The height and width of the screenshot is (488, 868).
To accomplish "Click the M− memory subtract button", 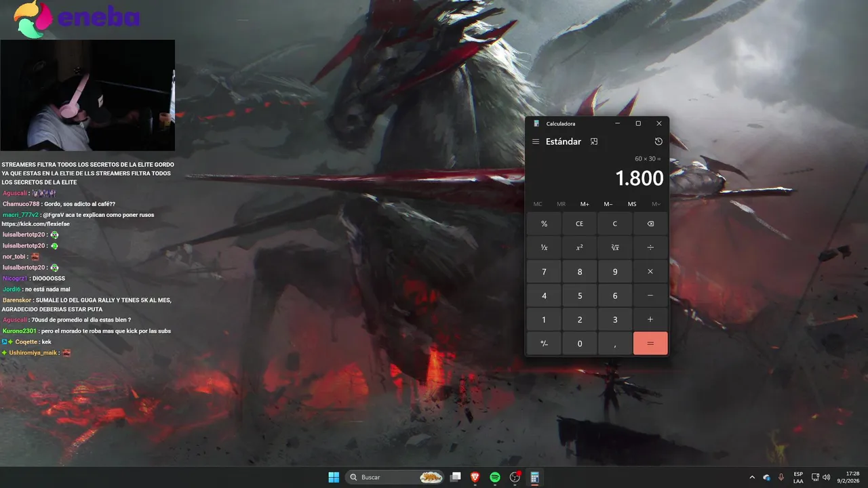I will (608, 204).
